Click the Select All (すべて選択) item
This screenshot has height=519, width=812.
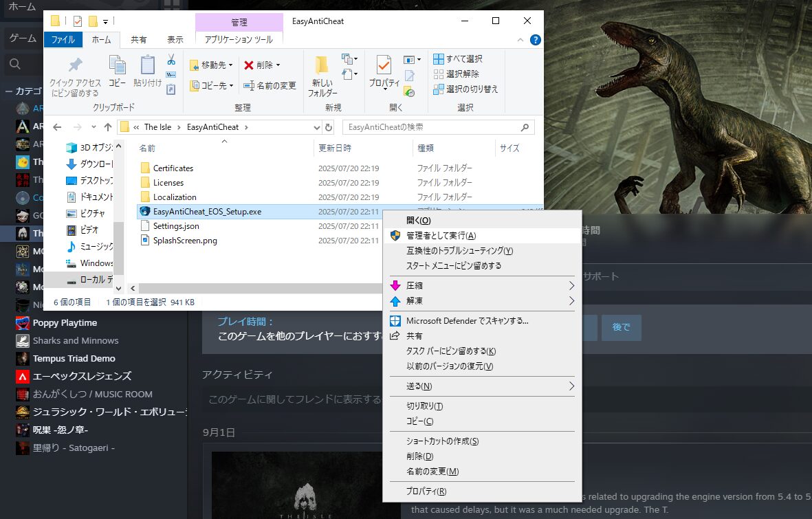pos(458,58)
